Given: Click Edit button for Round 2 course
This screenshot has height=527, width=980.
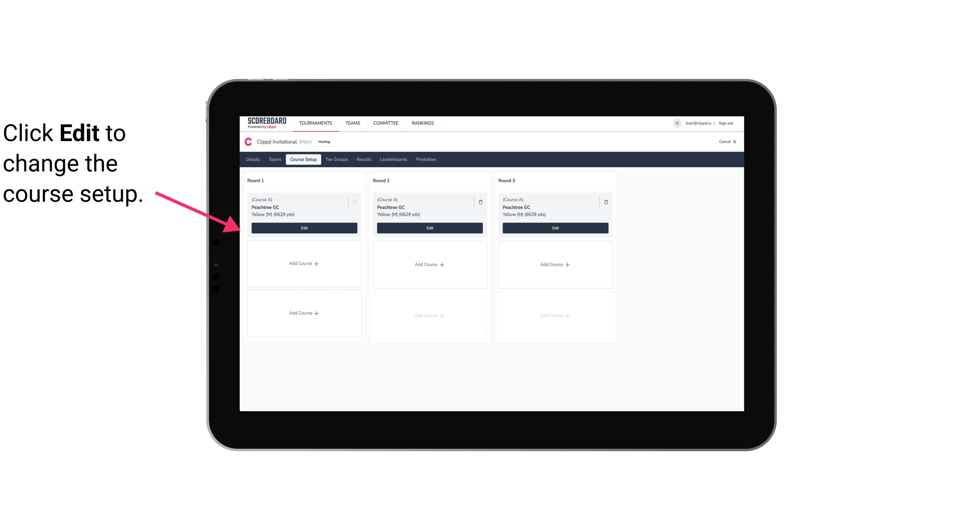Looking at the screenshot, I should coord(429,227).
